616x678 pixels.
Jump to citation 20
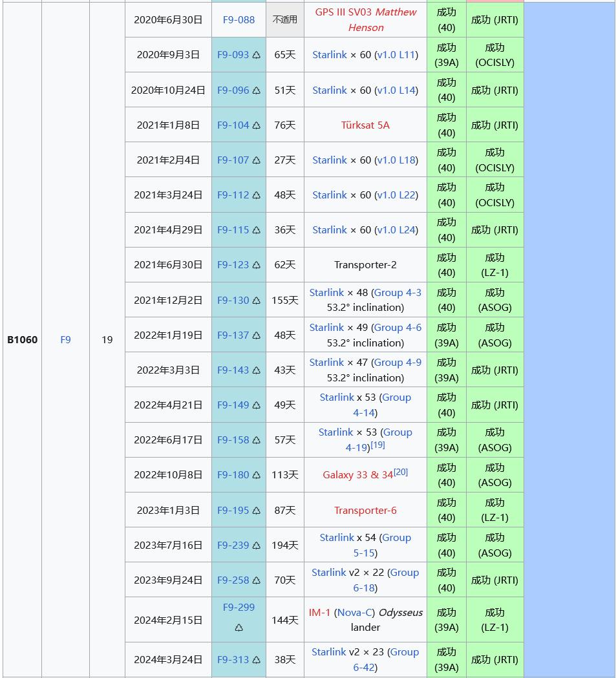[x=401, y=472]
